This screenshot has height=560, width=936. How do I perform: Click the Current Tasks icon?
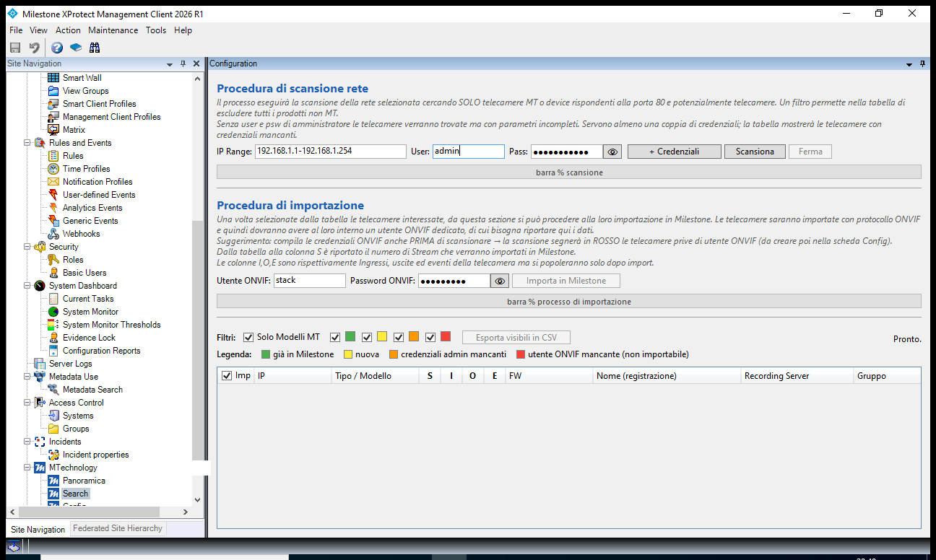click(53, 299)
